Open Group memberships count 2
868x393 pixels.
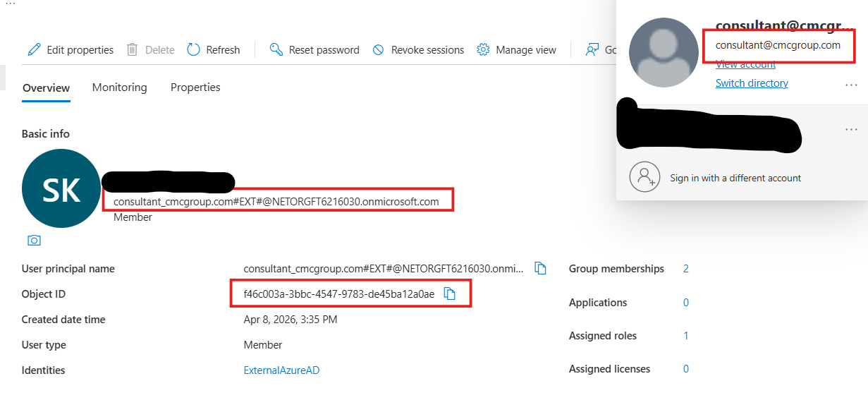coord(685,269)
